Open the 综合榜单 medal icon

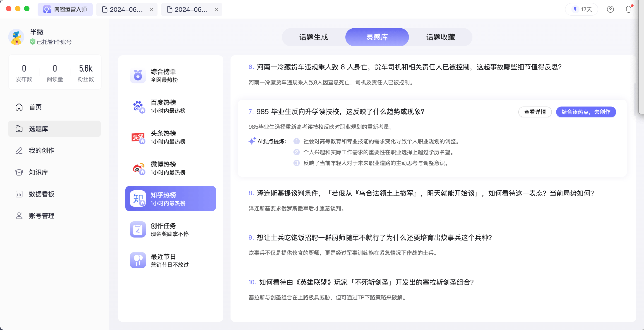(x=138, y=75)
